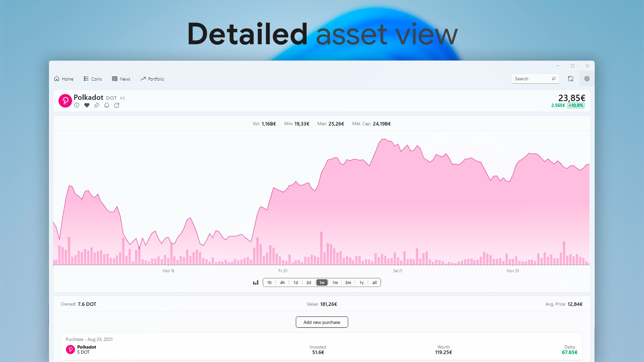Click the Polkadot logo icon in header

pos(65,101)
